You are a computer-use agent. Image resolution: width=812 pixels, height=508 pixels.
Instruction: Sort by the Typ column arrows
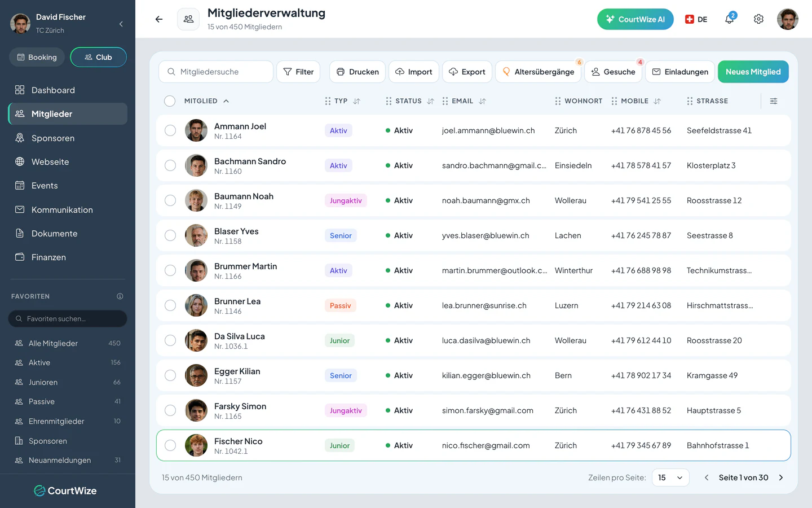(x=356, y=101)
